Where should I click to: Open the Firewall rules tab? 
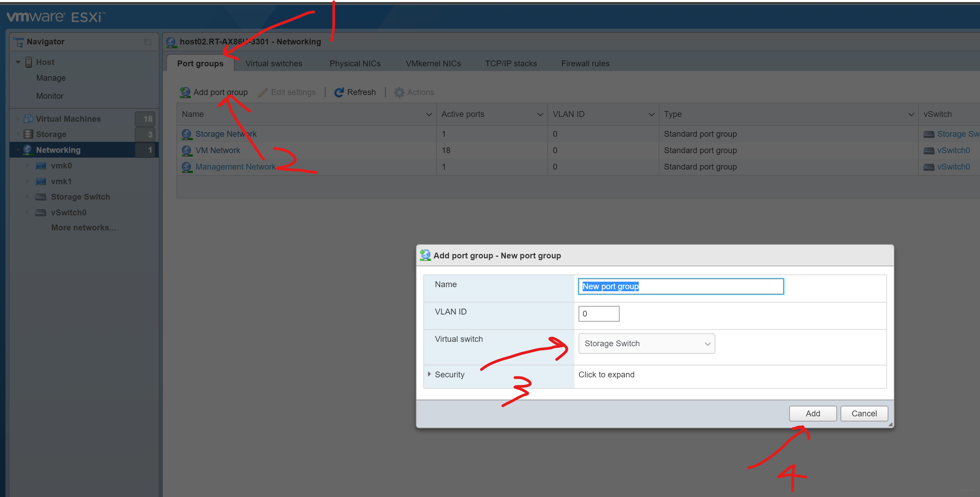585,64
